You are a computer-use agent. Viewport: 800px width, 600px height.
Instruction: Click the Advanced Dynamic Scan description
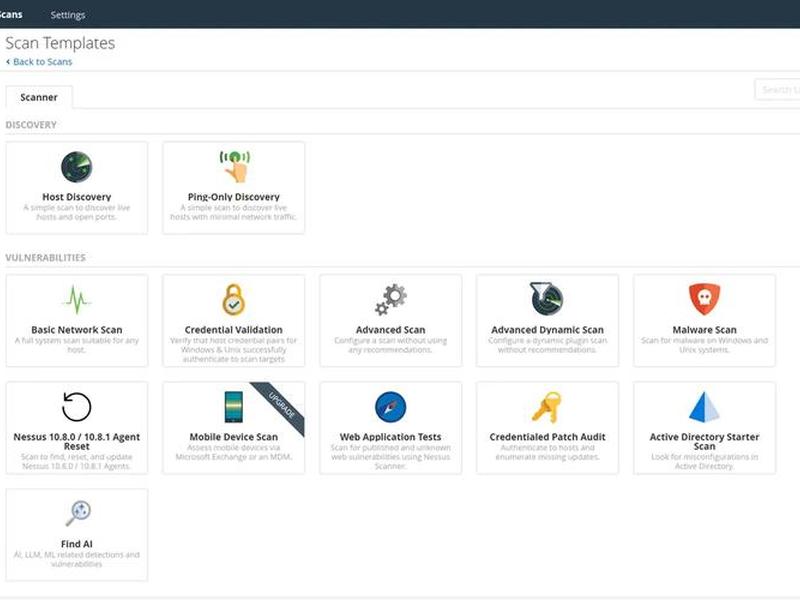click(x=547, y=345)
